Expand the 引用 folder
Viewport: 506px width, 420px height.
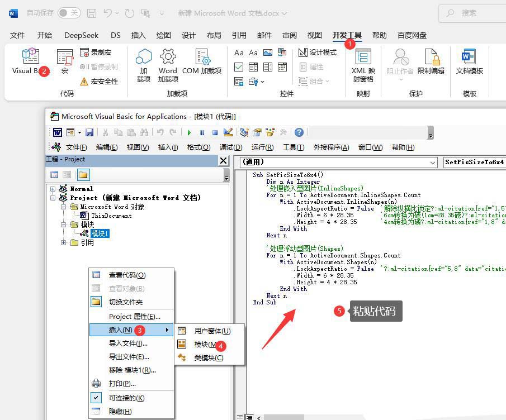pos(63,243)
